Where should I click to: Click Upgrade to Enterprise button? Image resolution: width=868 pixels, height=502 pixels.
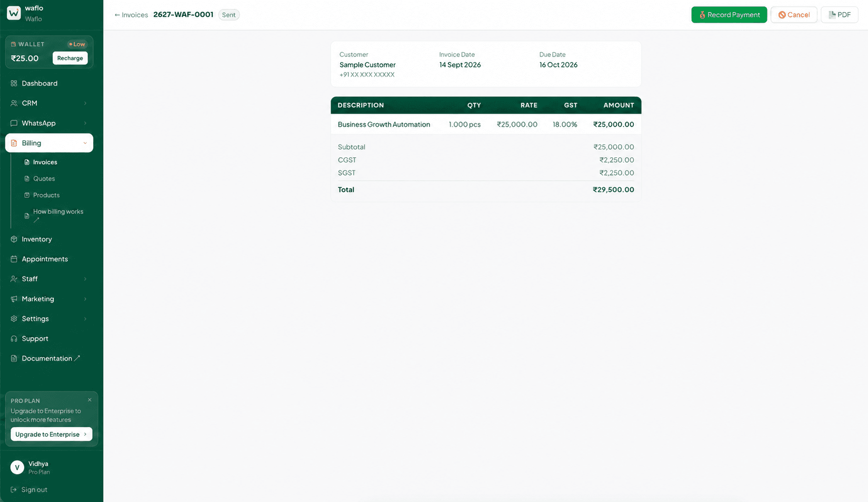pyautogui.click(x=52, y=434)
